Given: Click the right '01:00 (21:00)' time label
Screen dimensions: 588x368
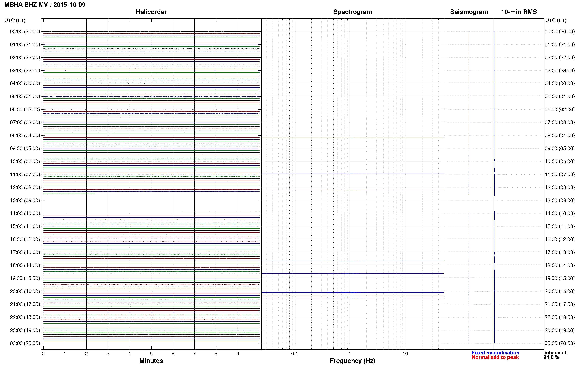Looking at the screenshot, I should (560, 45).
